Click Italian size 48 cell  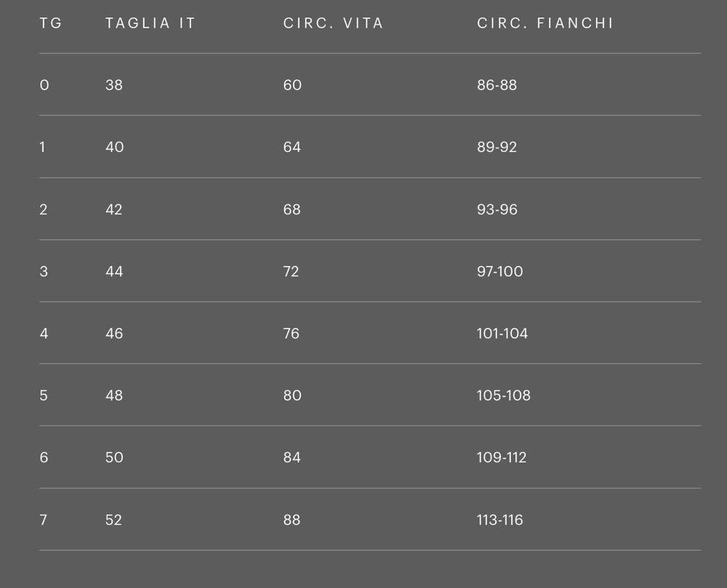[x=114, y=395]
